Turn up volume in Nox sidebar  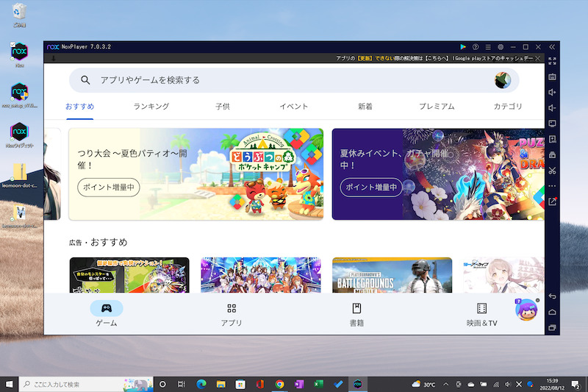(552, 92)
